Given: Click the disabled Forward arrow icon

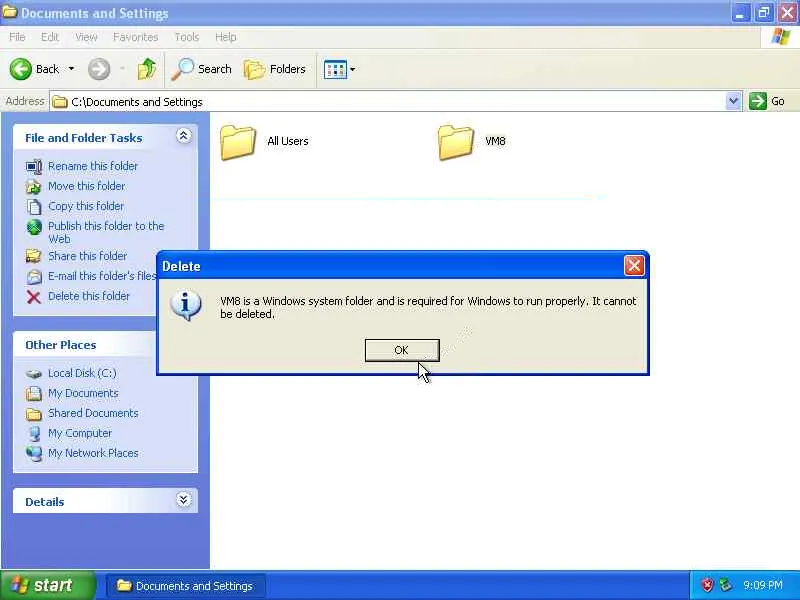Looking at the screenshot, I should [x=99, y=69].
